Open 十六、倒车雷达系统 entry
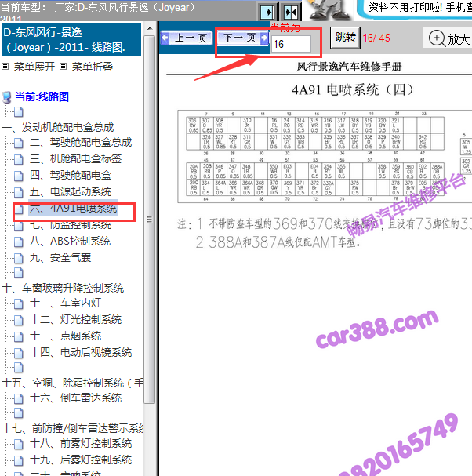The width and height of the screenshot is (472, 476). [75, 398]
